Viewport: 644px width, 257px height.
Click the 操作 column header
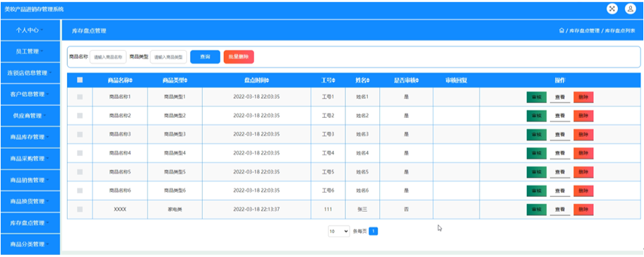click(560, 80)
